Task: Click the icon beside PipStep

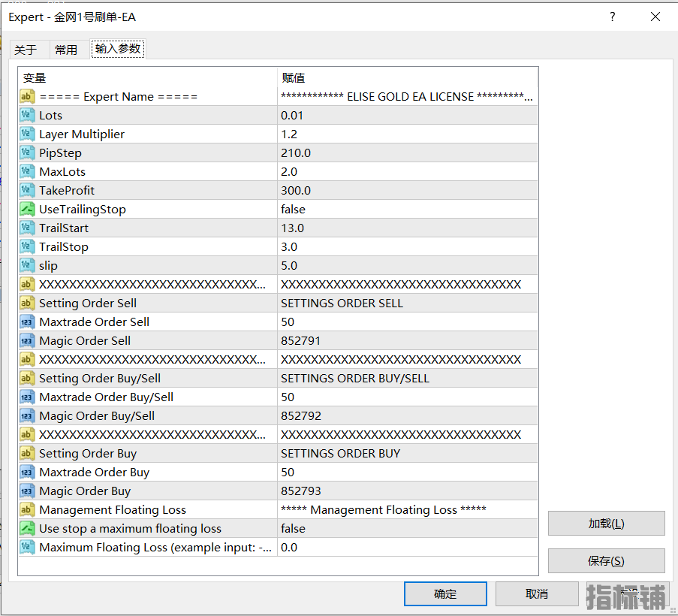Action: pyautogui.click(x=27, y=152)
